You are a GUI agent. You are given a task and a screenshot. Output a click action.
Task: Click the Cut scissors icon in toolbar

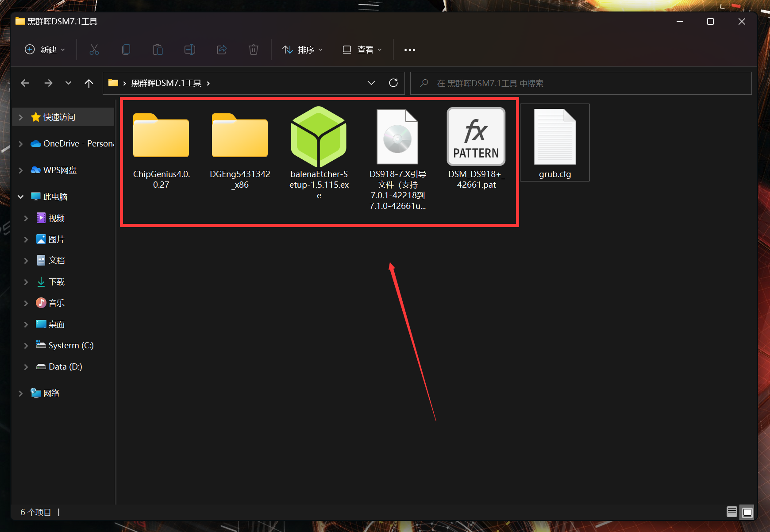pyautogui.click(x=94, y=50)
